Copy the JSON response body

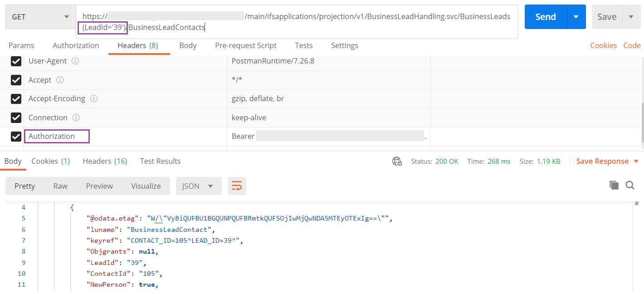pyautogui.click(x=614, y=185)
